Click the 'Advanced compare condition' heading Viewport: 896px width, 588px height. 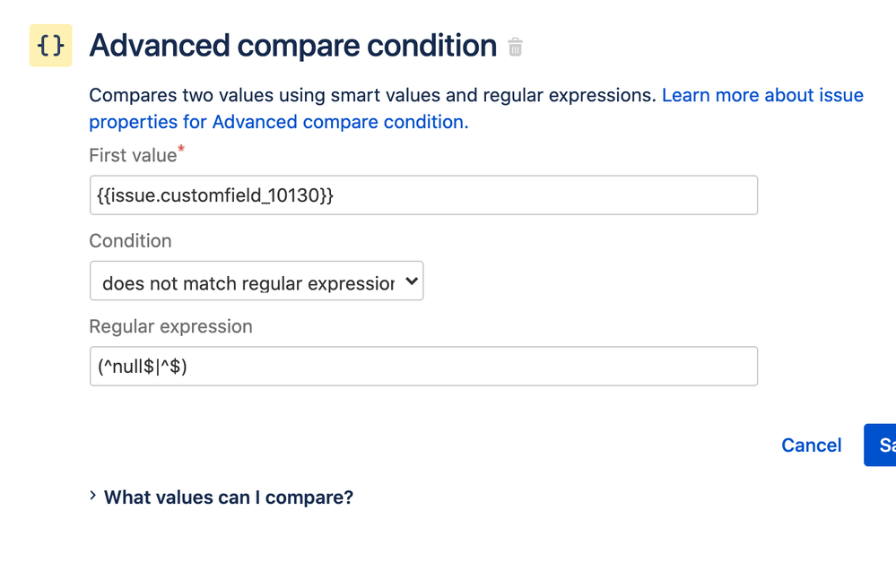[x=293, y=46]
